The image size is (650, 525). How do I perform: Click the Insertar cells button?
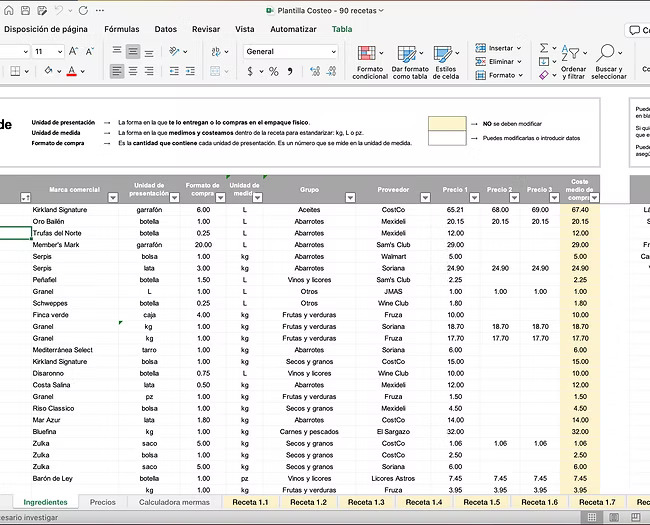500,48
